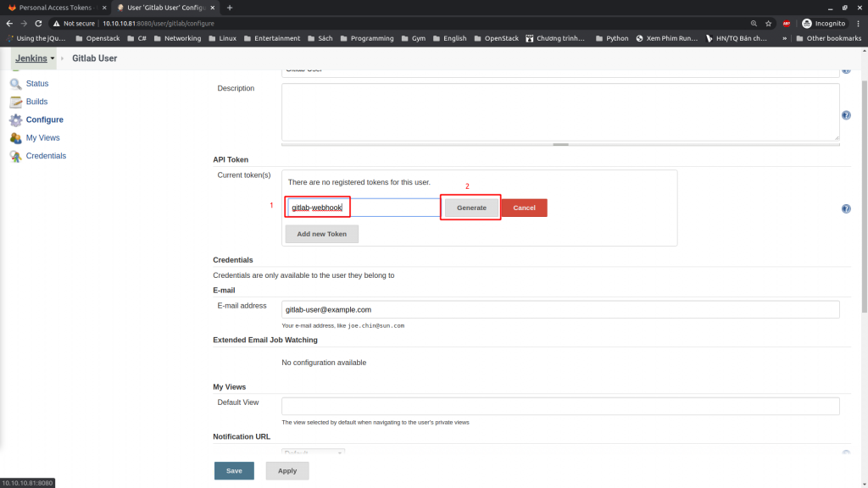Viewport: 868px width, 488px height.
Task: Open the Notification URL Default dropdown
Action: (314, 452)
